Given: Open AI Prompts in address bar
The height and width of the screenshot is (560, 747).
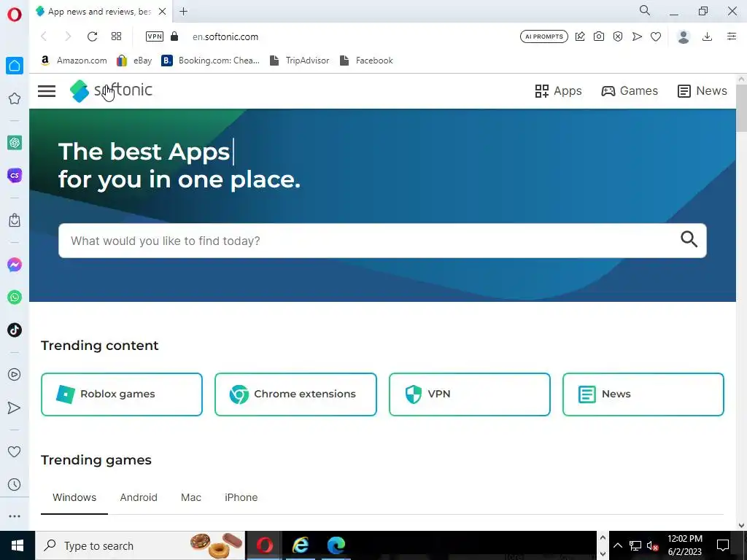Looking at the screenshot, I should click(x=544, y=36).
